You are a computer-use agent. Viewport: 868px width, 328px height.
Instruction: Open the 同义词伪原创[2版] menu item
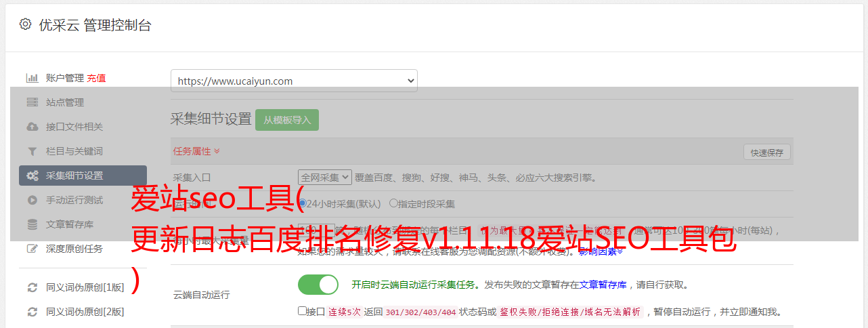83,312
